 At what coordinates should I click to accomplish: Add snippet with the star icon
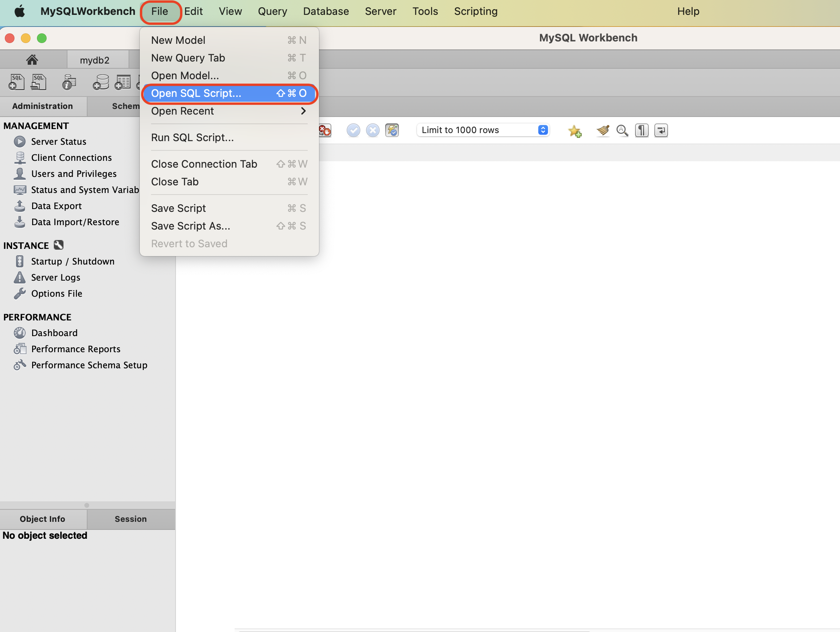click(574, 130)
